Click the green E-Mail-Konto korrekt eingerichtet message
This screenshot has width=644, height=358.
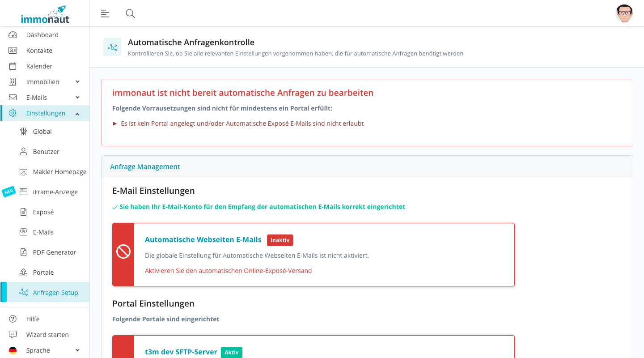pos(259,207)
